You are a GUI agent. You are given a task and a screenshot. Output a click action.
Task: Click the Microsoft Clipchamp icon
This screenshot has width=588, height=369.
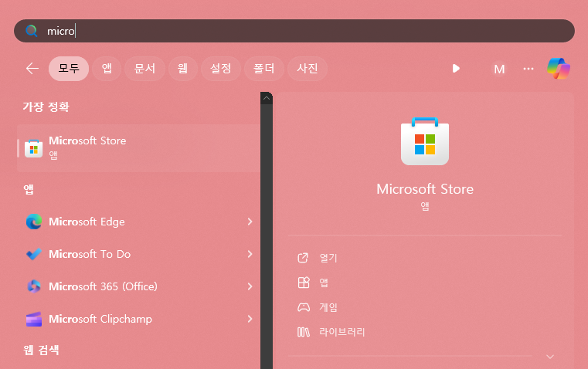[34, 319]
